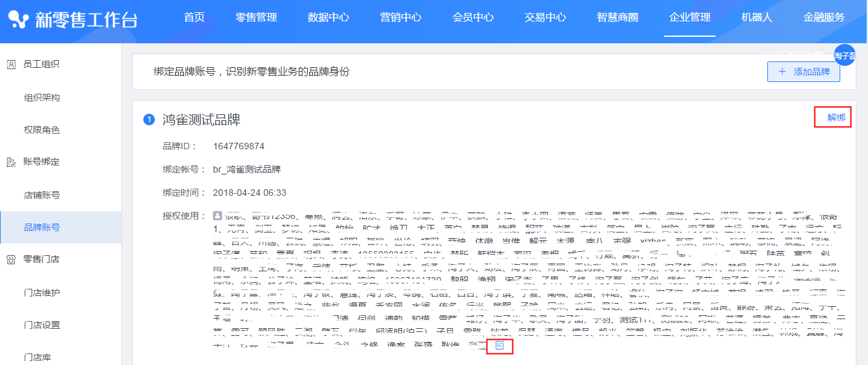
Task: Open the 零售管理 menu
Action: [x=256, y=17]
